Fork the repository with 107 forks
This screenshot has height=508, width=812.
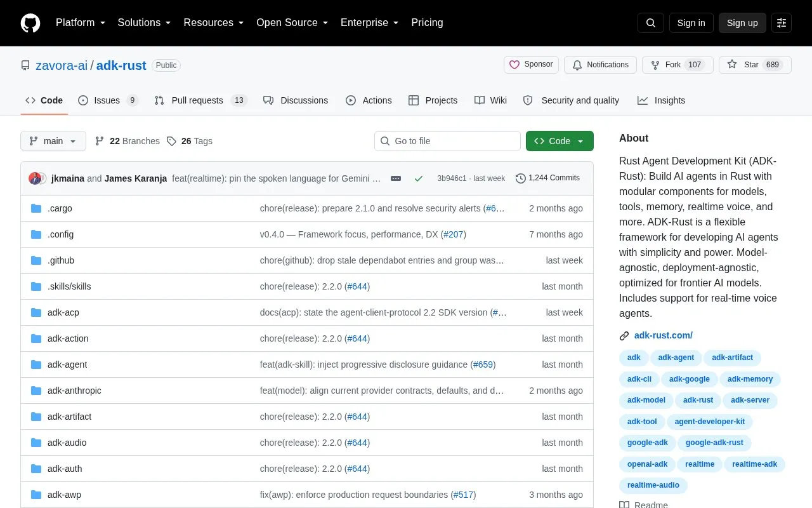[678, 65]
